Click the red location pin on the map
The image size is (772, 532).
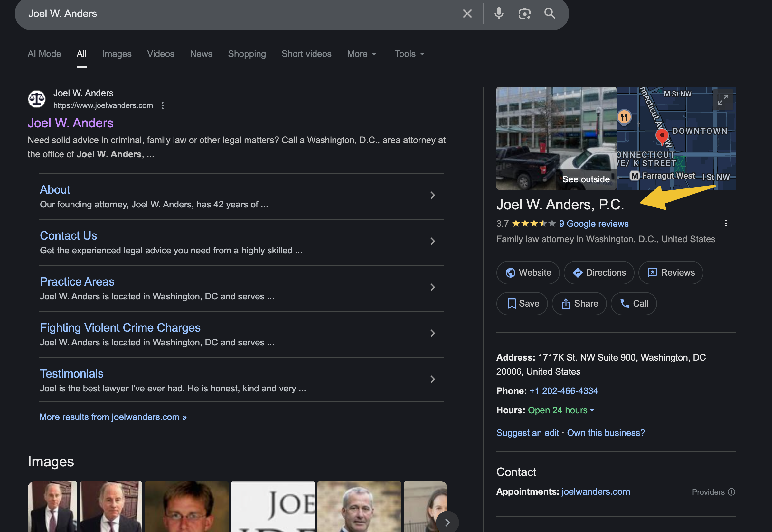click(x=662, y=136)
